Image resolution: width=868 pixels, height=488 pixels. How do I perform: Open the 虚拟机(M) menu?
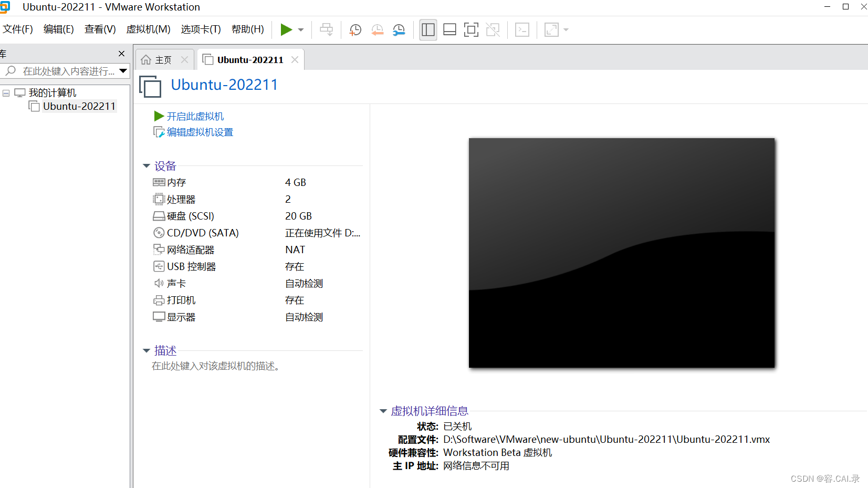[149, 29]
